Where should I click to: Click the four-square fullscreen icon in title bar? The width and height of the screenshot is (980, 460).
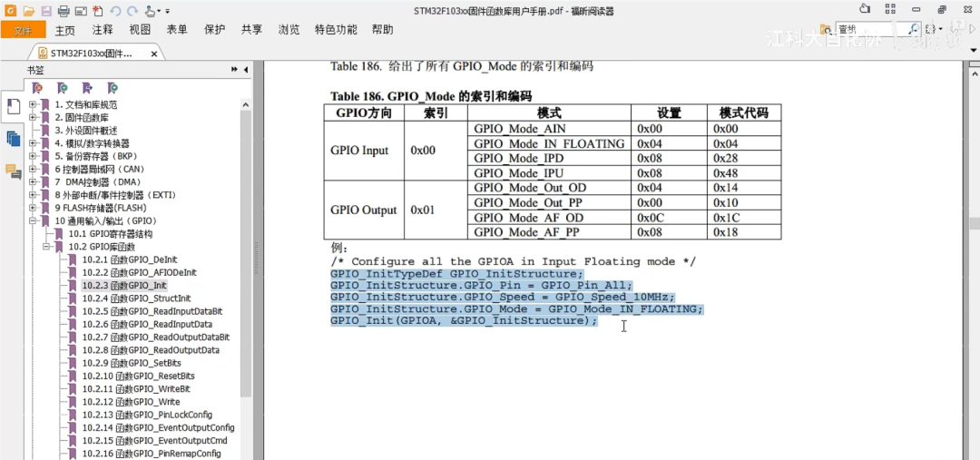click(890, 9)
